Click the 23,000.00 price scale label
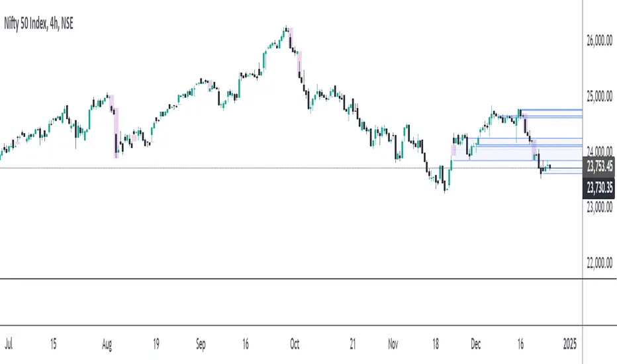Viewport: 617px width, 364px height. coord(600,208)
